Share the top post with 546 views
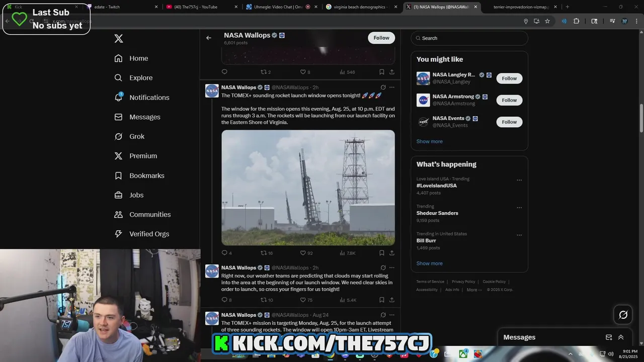 point(392,72)
